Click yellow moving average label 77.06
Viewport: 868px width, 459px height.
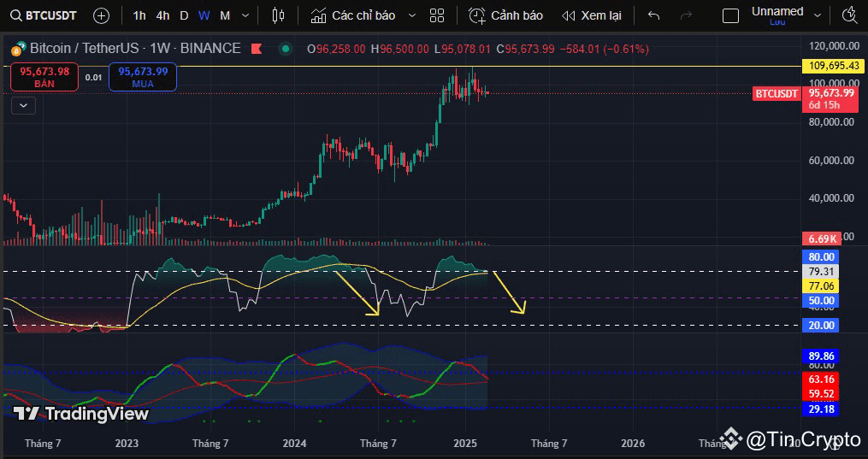point(821,285)
